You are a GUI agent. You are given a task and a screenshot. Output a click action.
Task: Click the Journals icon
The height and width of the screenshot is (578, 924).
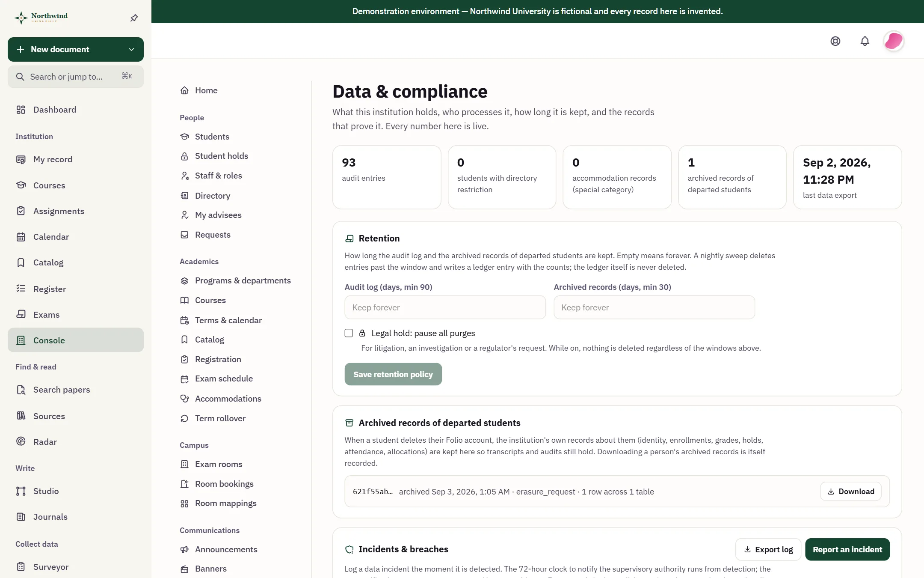point(21,517)
